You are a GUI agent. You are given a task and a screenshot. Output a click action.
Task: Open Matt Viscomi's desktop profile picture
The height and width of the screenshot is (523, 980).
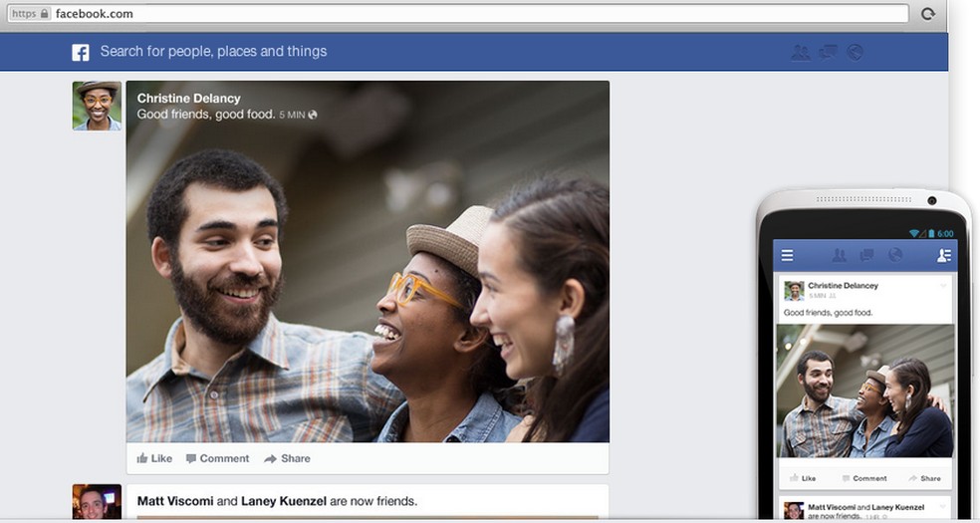[97, 502]
